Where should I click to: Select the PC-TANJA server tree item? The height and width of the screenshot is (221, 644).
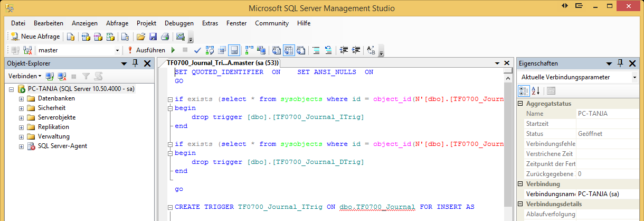(81, 89)
